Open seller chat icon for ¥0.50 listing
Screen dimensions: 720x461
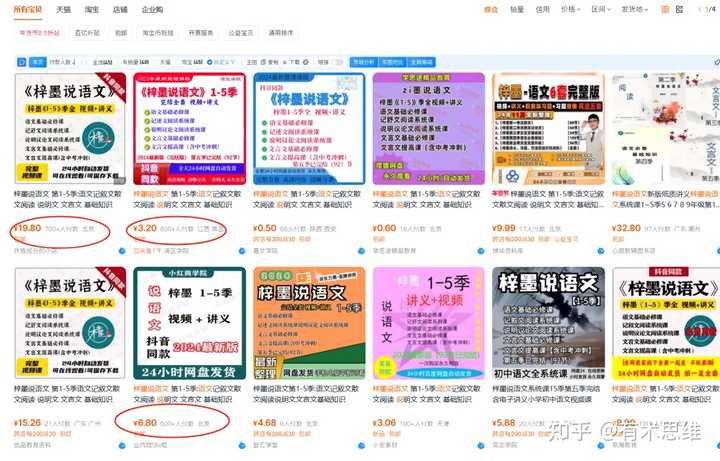tap(361, 251)
